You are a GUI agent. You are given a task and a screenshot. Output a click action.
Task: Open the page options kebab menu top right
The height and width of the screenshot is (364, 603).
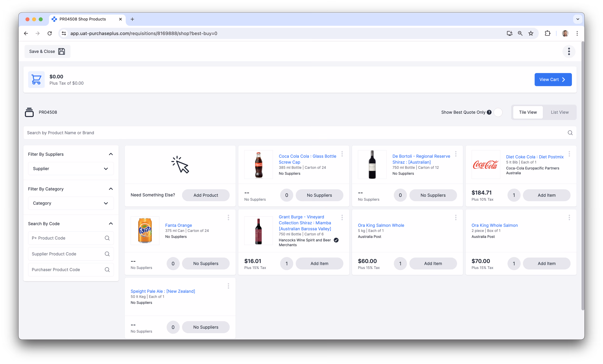coord(569,51)
